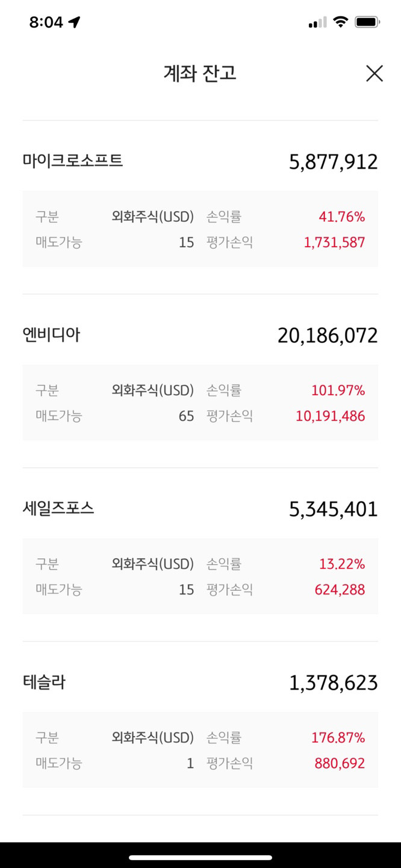Tap the 계좌 잔고 header title
This screenshot has height=868, width=401.
pyautogui.click(x=200, y=74)
